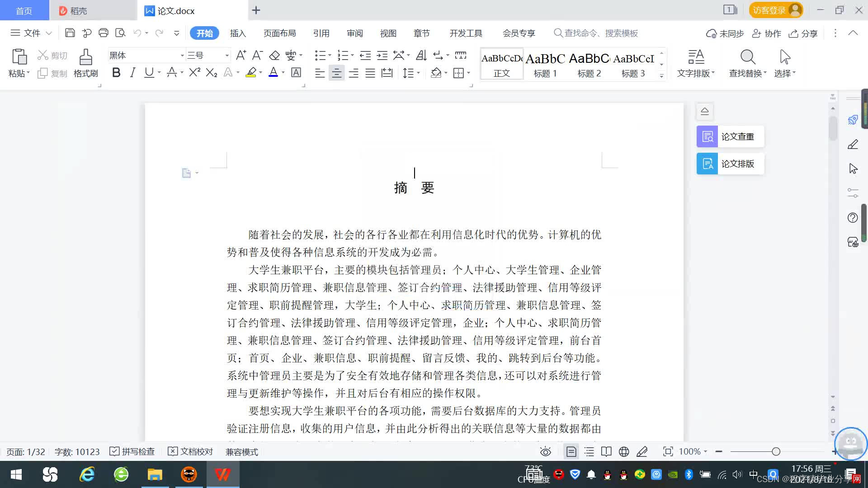Open Print Preview from quick toolbar
The image size is (868, 488).
[120, 33]
